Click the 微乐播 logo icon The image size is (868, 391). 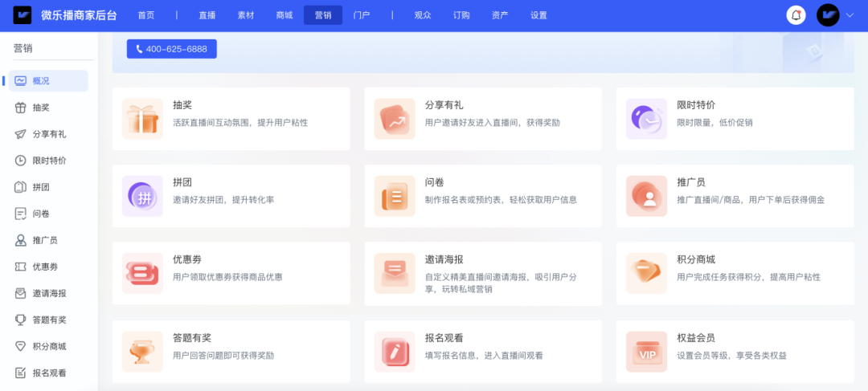pos(23,15)
